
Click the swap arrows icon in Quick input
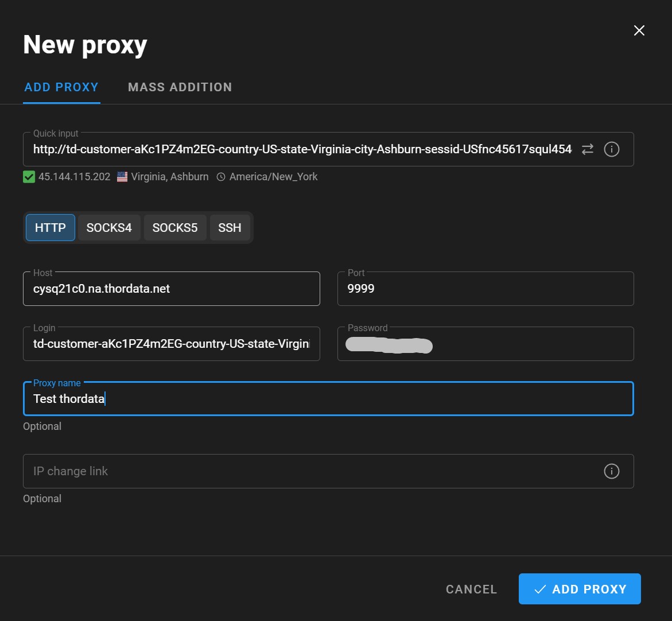tap(588, 149)
